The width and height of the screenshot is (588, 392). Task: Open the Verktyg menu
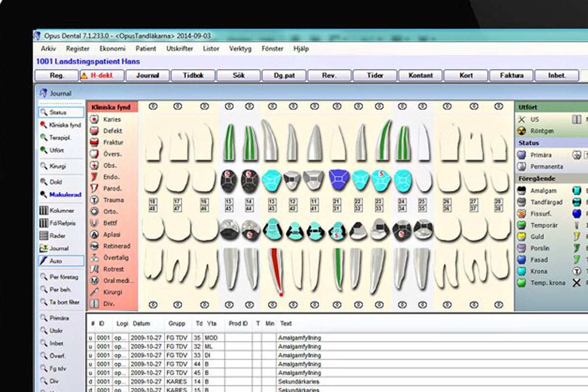click(x=240, y=49)
